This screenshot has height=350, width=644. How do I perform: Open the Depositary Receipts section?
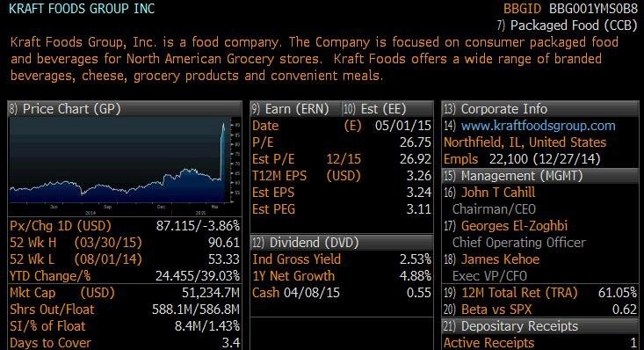coord(540,326)
